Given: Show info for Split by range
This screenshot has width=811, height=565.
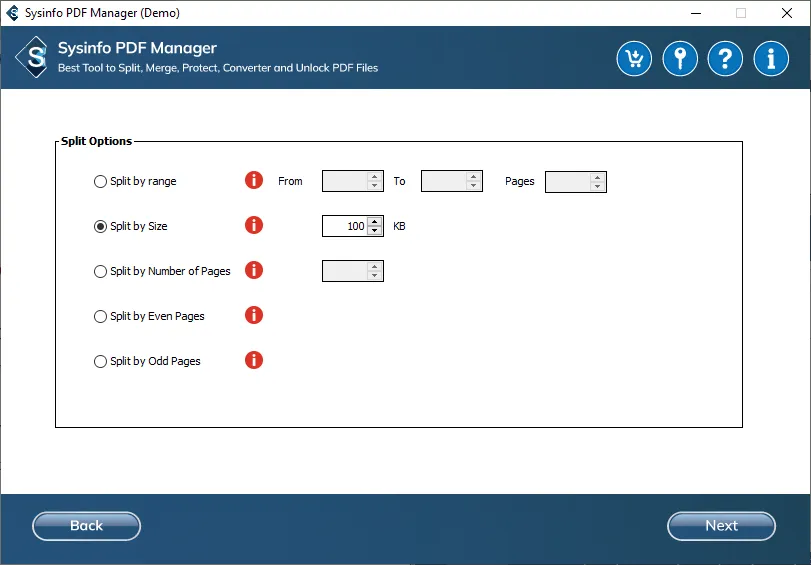Looking at the screenshot, I should (x=254, y=181).
